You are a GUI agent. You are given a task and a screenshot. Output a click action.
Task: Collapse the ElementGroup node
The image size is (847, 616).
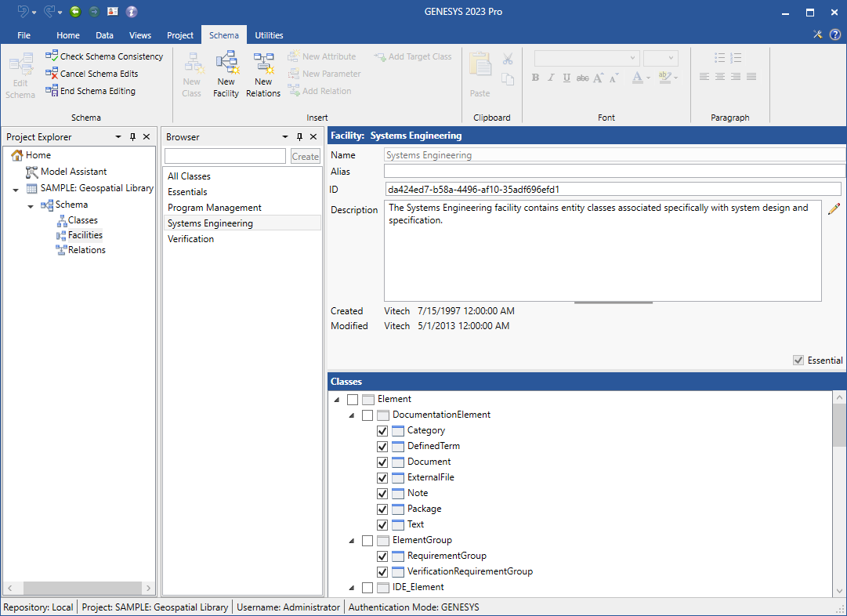coord(352,541)
